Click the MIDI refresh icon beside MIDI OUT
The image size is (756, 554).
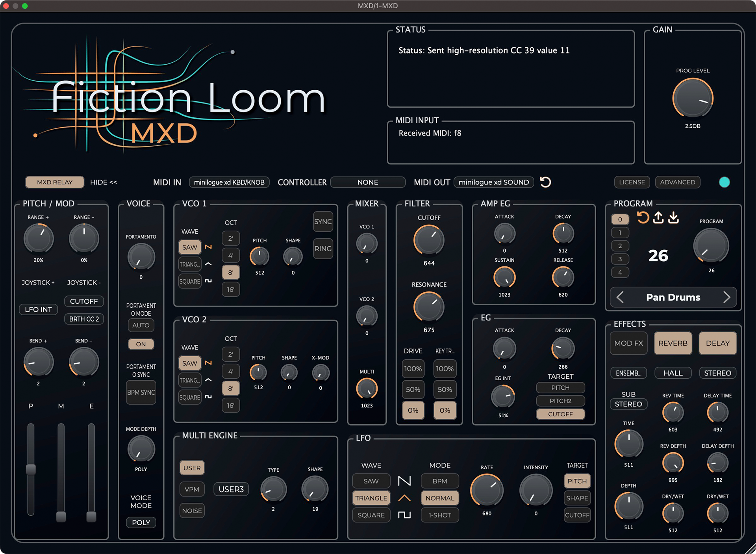(x=545, y=182)
